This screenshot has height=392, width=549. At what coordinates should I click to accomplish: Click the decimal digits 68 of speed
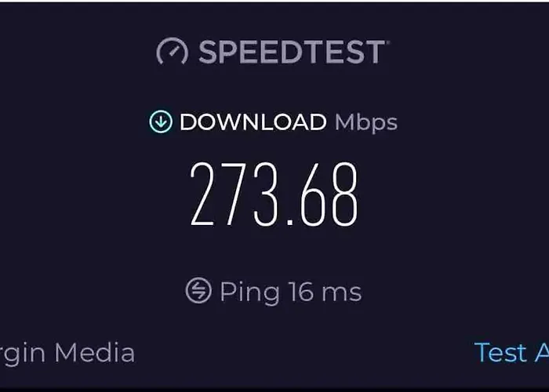tap(329, 194)
